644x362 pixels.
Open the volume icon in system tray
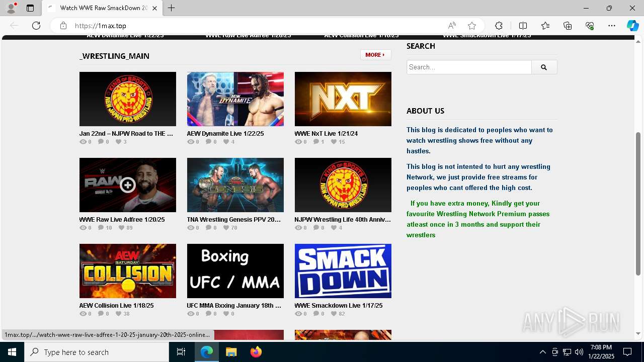[579, 352]
